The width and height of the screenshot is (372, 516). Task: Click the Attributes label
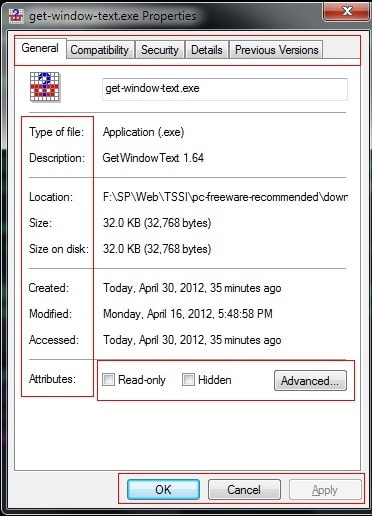click(52, 379)
